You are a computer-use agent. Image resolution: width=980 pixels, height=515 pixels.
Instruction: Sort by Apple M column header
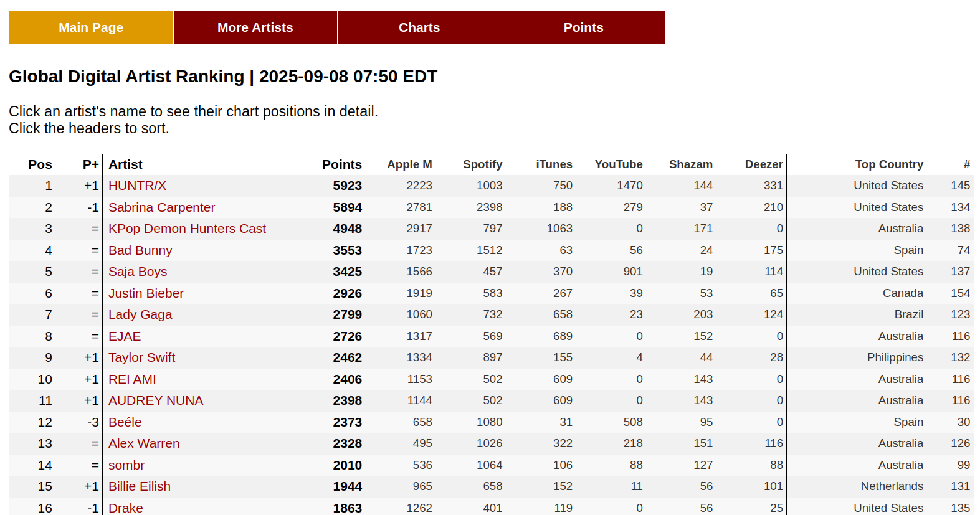click(x=409, y=164)
